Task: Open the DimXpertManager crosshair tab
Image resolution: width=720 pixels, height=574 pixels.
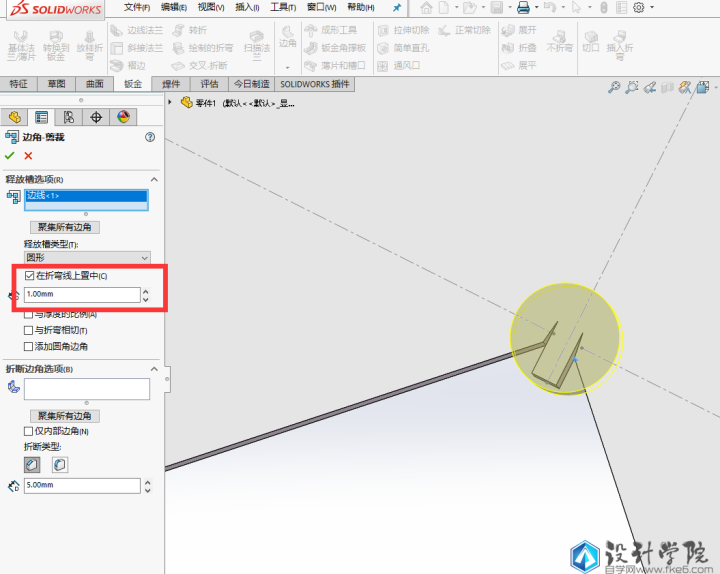Action: pos(96,117)
